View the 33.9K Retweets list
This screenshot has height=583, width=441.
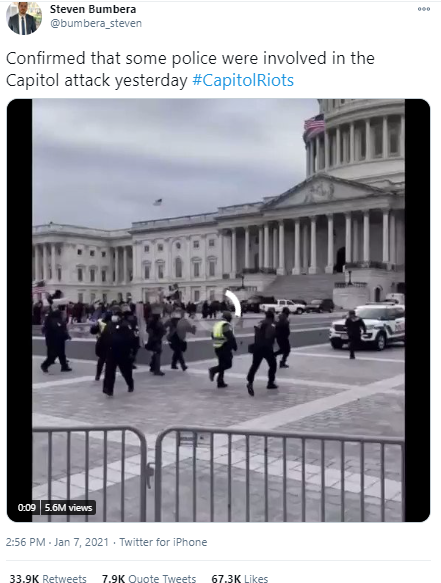(48, 578)
